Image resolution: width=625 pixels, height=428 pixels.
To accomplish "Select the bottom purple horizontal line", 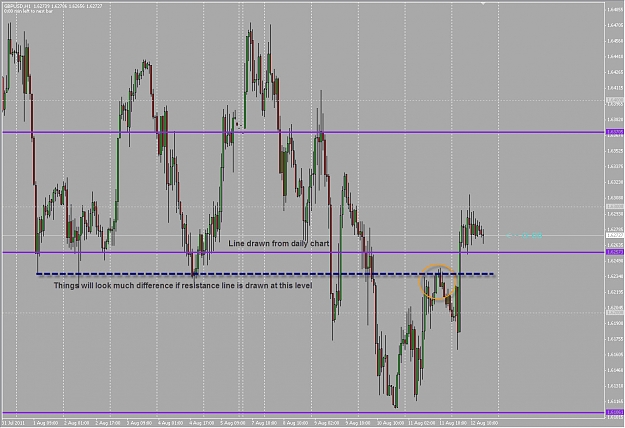I will point(303,413).
